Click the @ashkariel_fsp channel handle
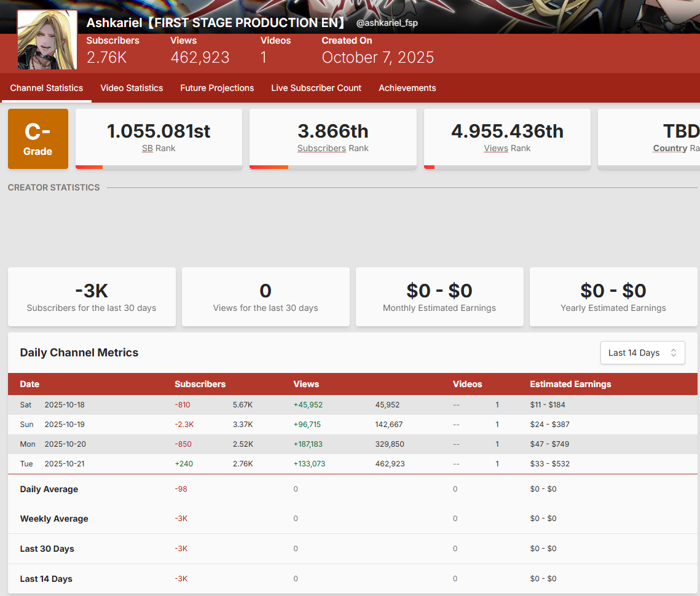The image size is (700, 596). 387,23
